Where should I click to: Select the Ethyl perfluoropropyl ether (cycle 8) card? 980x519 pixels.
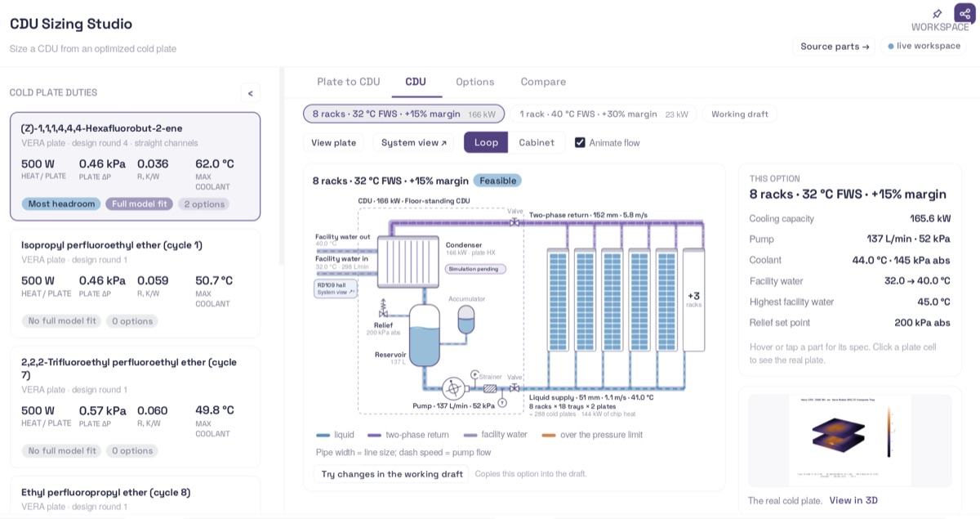(x=136, y=497)
